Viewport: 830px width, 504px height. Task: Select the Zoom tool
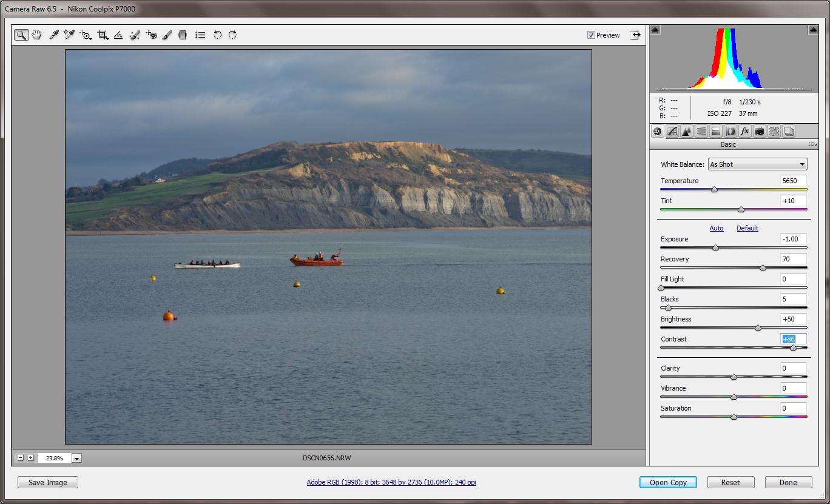[x=21, y=35]
